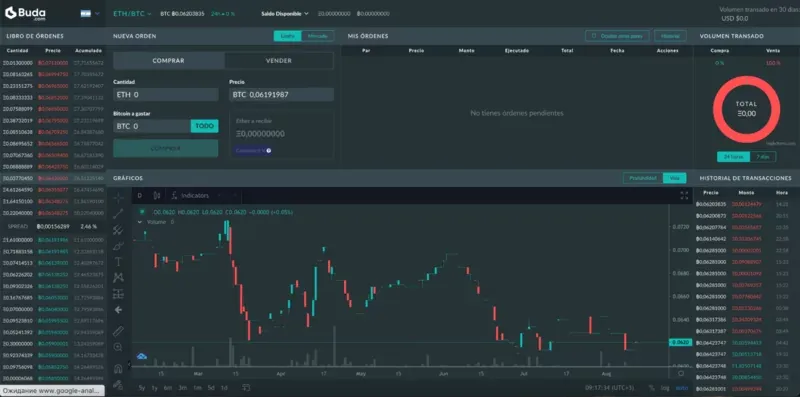Screen dimensions: 800x397
Task: Click the 0.0620 current price marker
Action: 680,342
